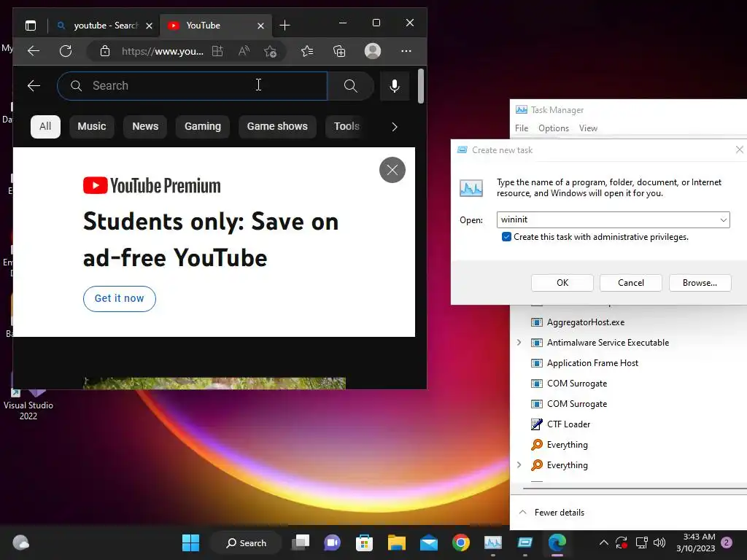This screenshot has height=560, width=747.
Task: Refresh the YouTube page in Edge
Action: pos(66,51)
